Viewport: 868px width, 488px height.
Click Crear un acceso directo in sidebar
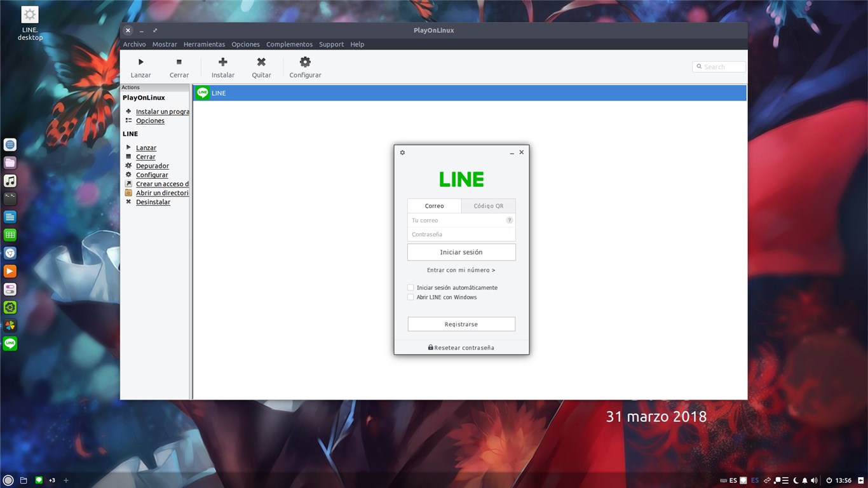click(x=163, y=184)
